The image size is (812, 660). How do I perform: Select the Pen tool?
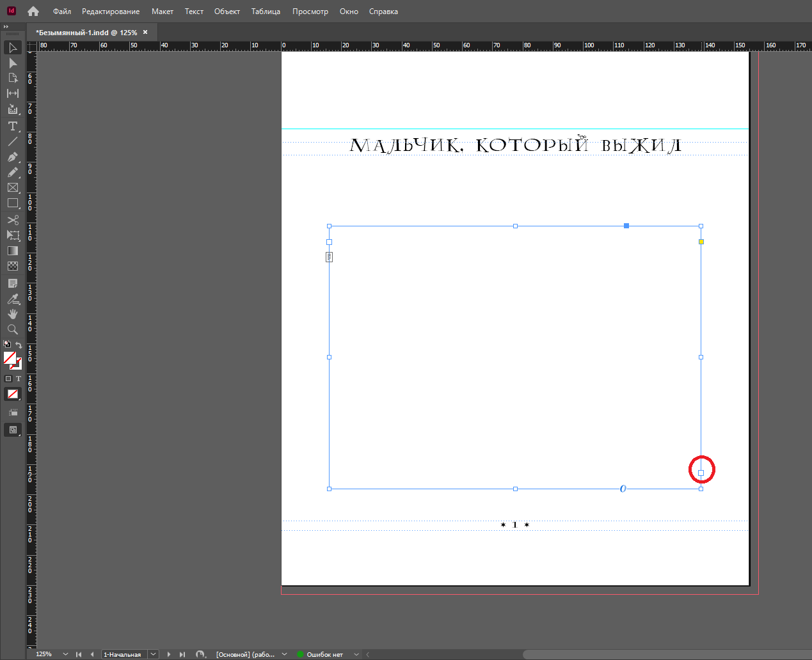click(x=12, y=157)
